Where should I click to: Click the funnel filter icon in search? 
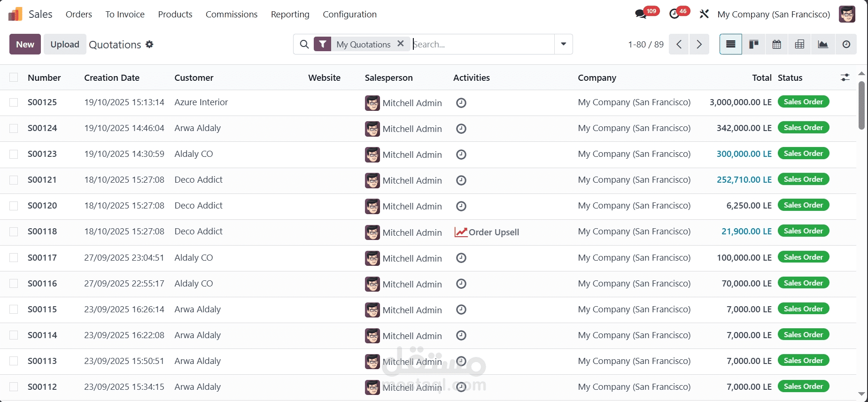(x=322, y=44)
